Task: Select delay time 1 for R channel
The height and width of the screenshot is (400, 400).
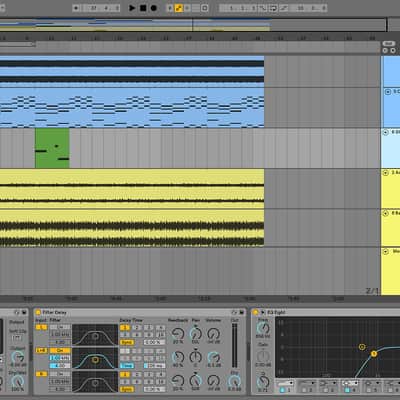Action: (x=125, y=374)
